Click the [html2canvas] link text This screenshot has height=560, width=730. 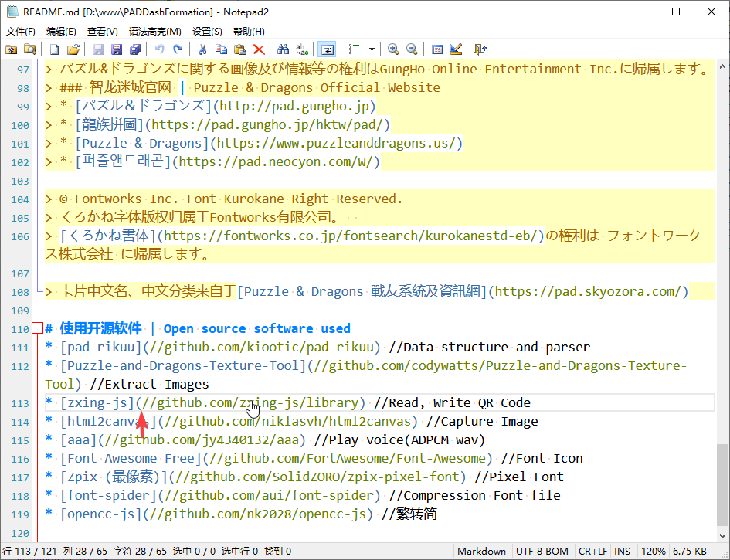[x=108, y=422]
